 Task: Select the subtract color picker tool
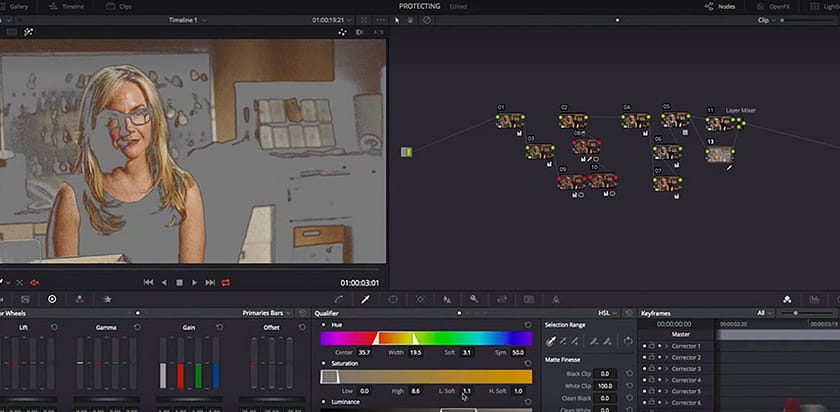563,341
